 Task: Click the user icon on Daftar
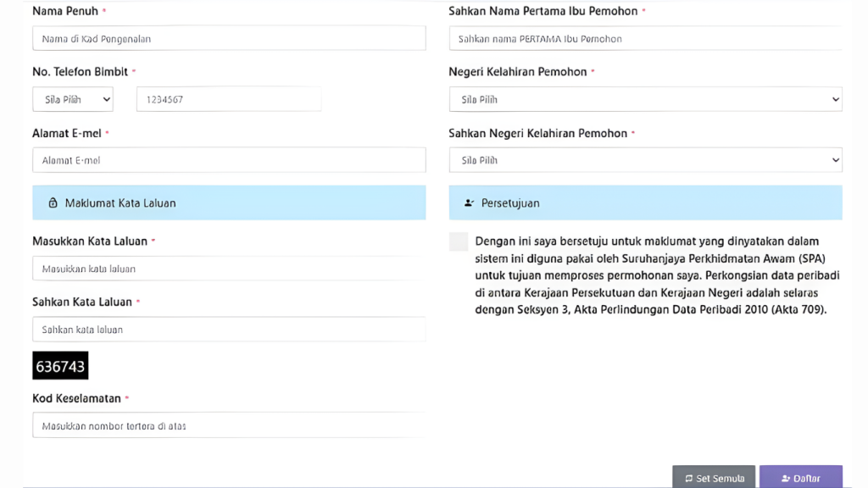tap(786, 479)
